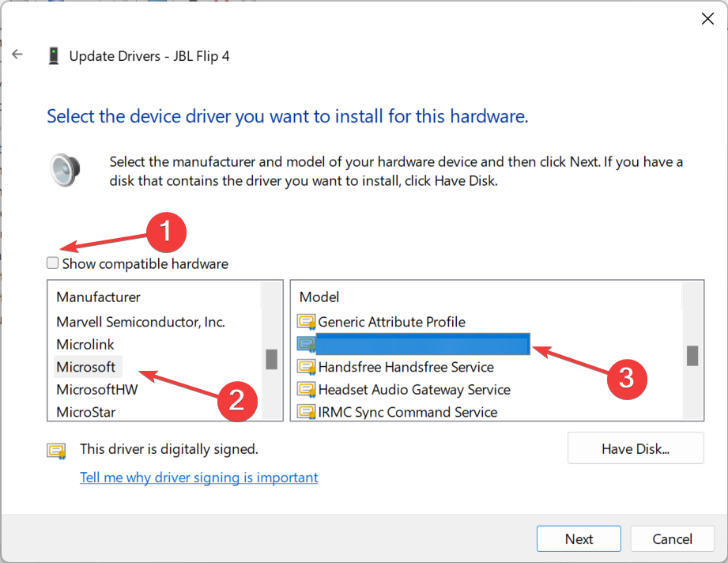Image resolution: width=728 pixels, height=563 pixels.
Task: Click the digitally signed certificate icon
Action: pyautogui.click(x=56, y=451)
